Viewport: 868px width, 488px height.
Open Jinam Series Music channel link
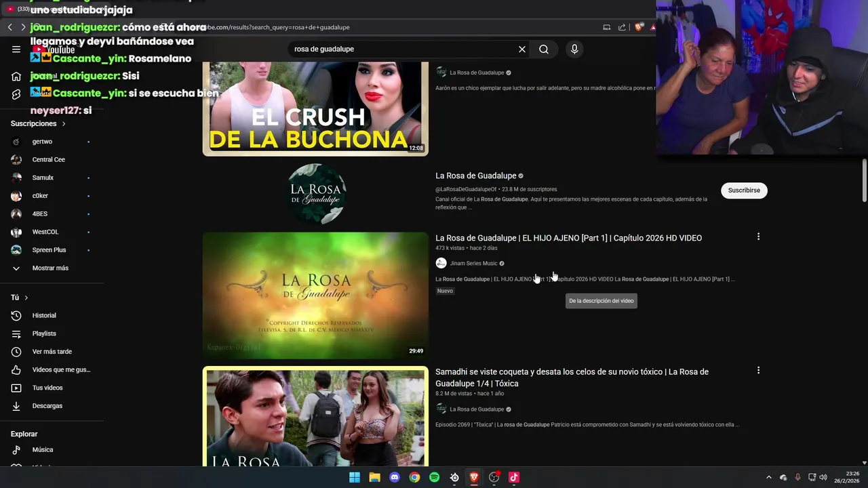[x=473, y=263]
